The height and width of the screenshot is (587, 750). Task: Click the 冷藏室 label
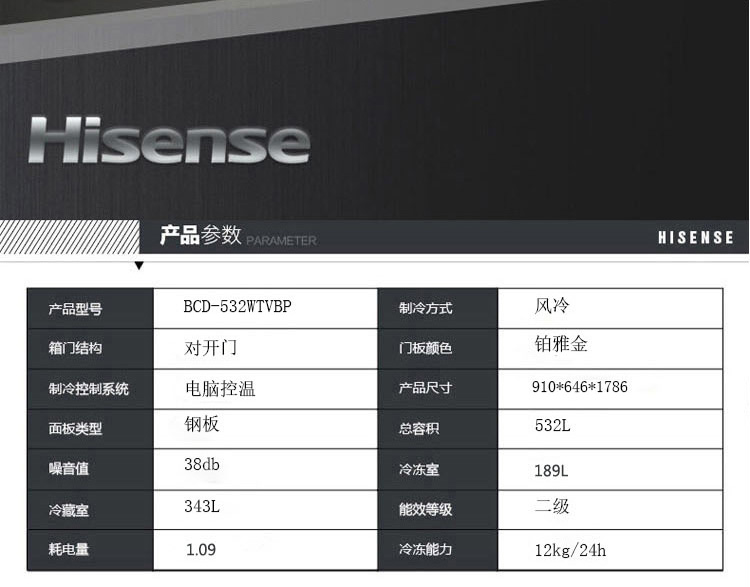click(68, 510)
